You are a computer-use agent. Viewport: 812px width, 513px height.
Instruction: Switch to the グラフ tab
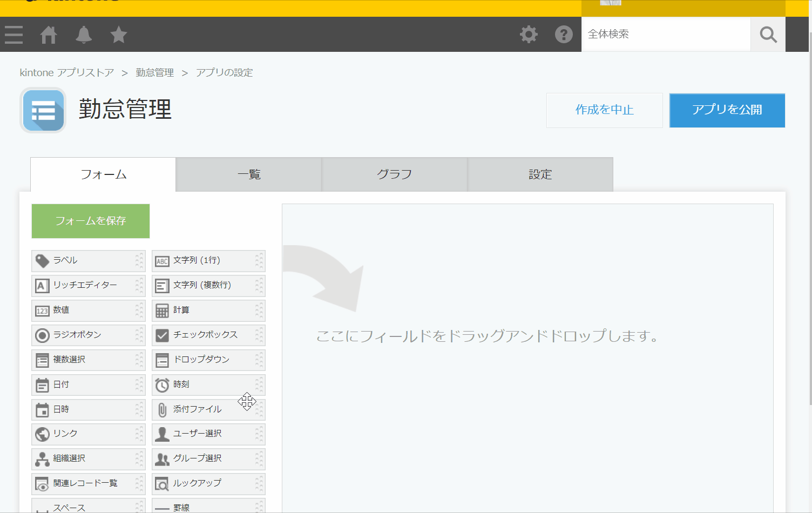[394, 174]
